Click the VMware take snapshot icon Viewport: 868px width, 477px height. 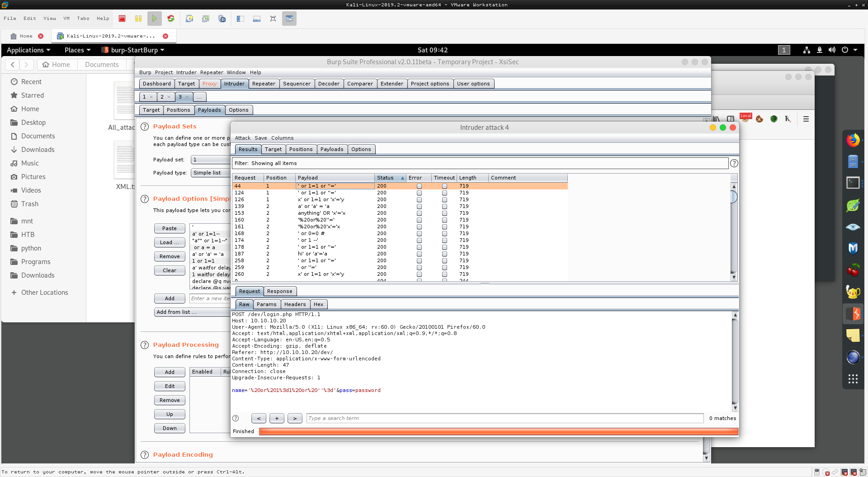coord(189,19)
